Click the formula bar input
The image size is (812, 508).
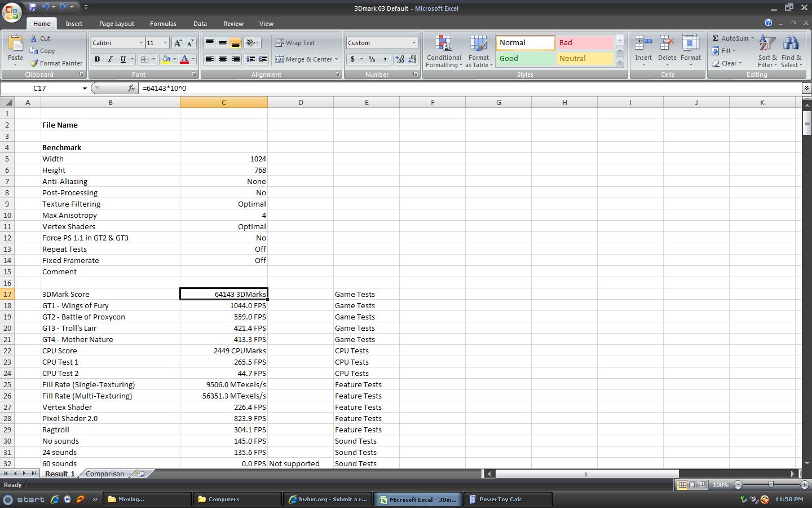471,88
